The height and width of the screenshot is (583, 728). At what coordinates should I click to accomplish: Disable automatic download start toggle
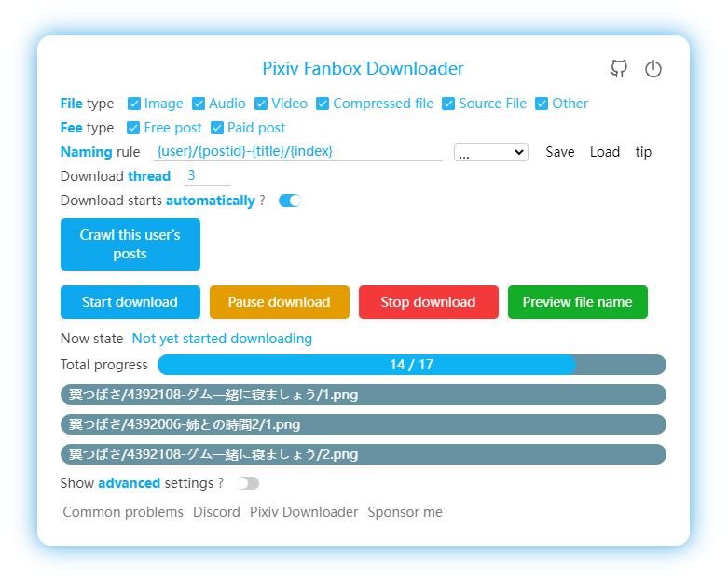pos(290,201)
